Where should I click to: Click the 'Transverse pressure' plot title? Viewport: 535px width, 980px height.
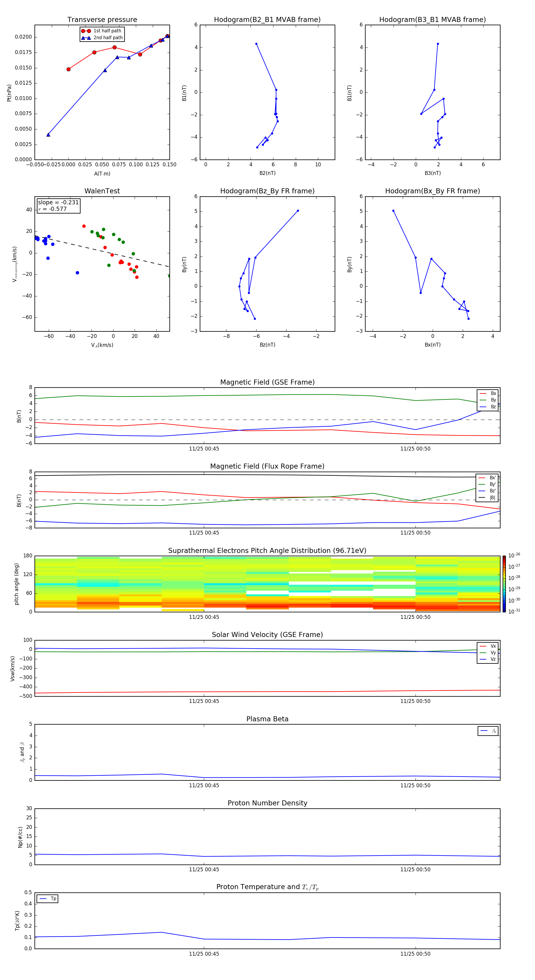coord(102,20)
